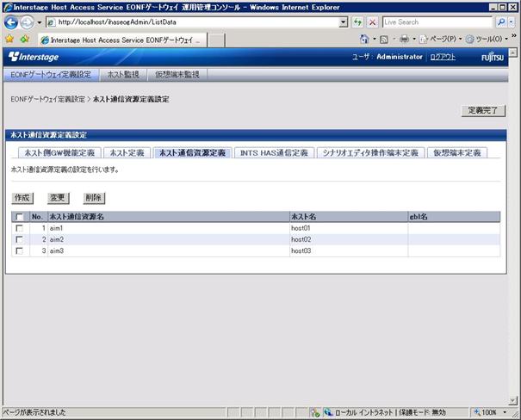Click the ホスト名 column header
Image resolution: width=521 pixels, height=420 pixels.
pos(349,217)
